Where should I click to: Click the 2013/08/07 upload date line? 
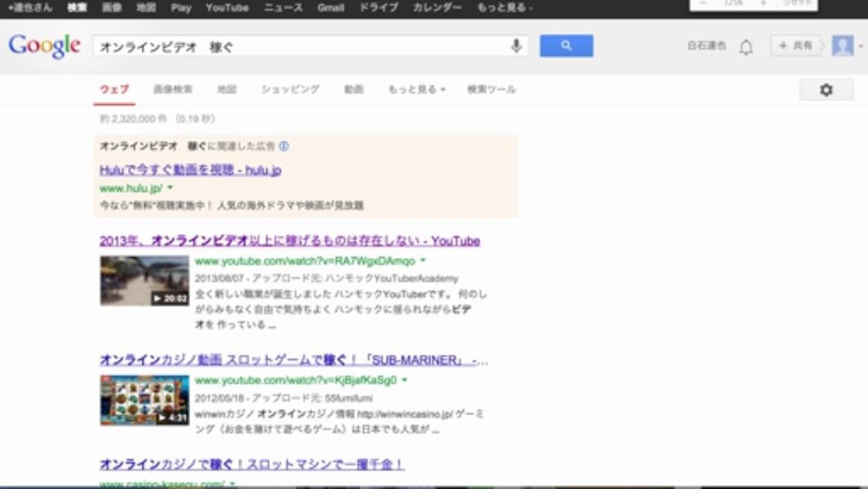(326, 278)
